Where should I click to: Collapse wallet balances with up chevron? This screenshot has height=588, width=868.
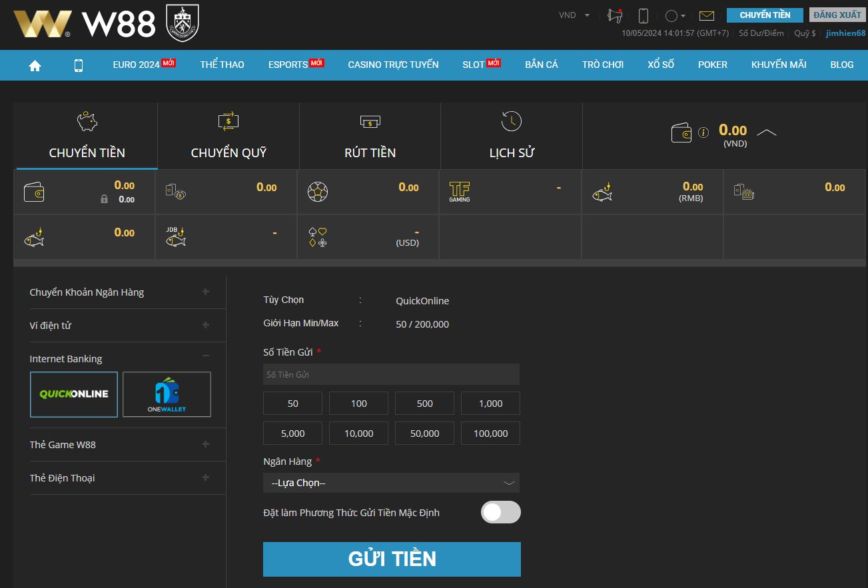point(767,133)
